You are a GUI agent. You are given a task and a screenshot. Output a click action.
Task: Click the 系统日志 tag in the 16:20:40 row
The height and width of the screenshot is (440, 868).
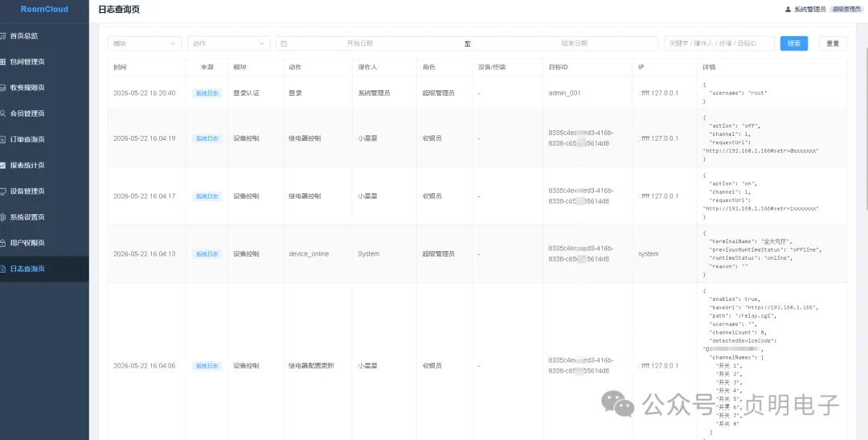pyautogui.click(x=207, y=93)
